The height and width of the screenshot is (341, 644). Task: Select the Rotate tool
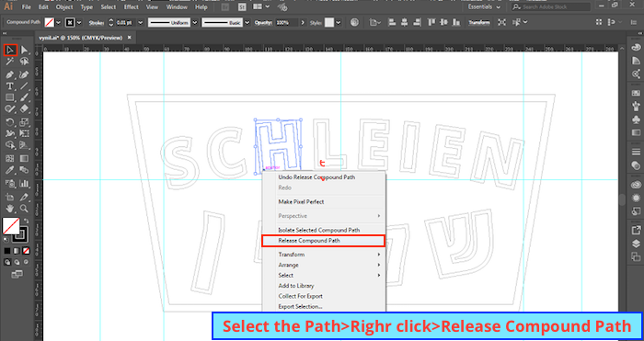(x=10, y=122)
